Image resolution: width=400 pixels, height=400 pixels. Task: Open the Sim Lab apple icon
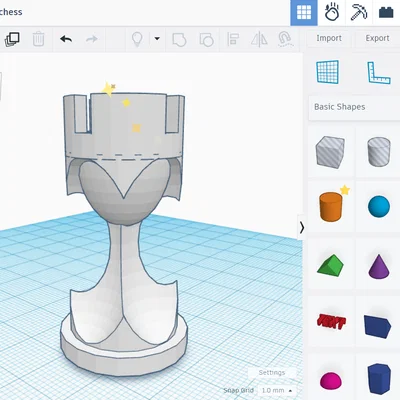click(332, 13)
